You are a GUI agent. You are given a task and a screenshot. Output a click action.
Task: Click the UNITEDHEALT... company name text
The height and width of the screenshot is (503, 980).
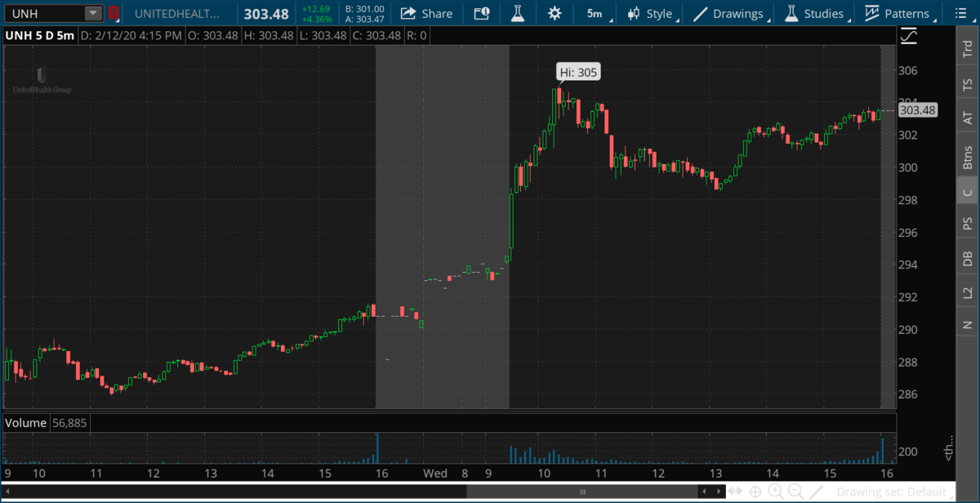click(177, 14)
